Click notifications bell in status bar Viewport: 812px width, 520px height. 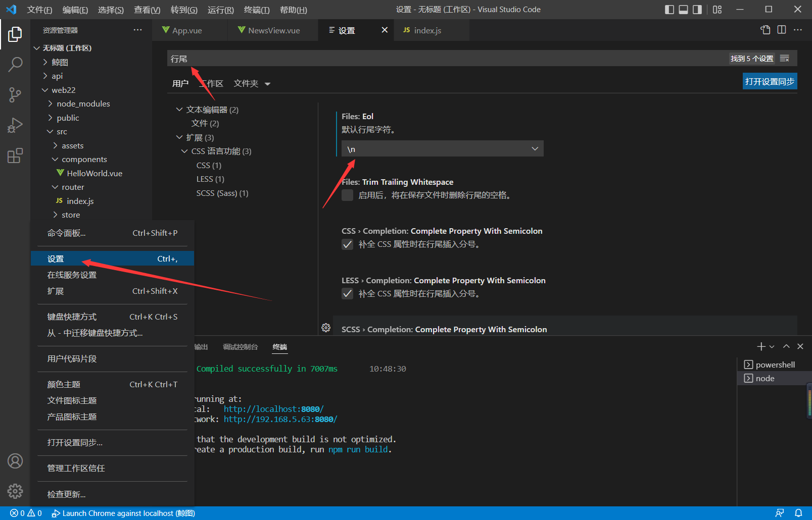[798, 513]
